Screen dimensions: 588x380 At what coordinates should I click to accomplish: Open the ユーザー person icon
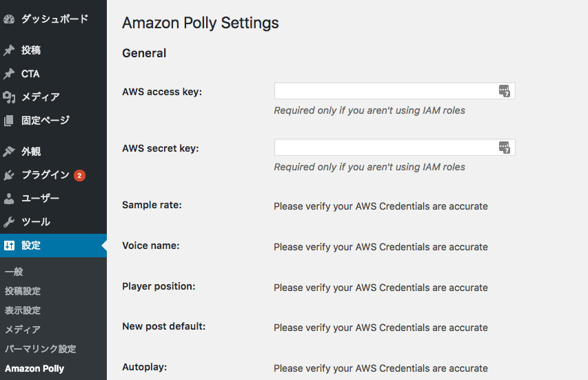(x=9, y=199)
